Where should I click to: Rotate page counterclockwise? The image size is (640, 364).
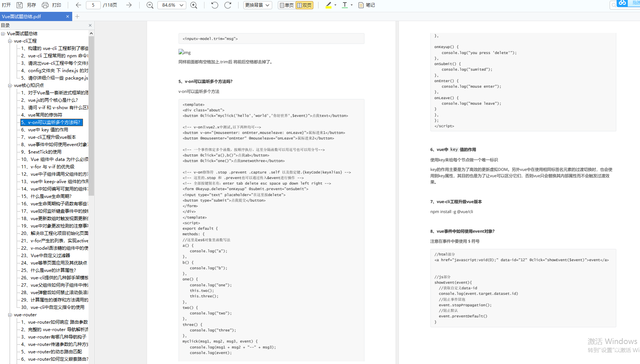click(215, 5)
